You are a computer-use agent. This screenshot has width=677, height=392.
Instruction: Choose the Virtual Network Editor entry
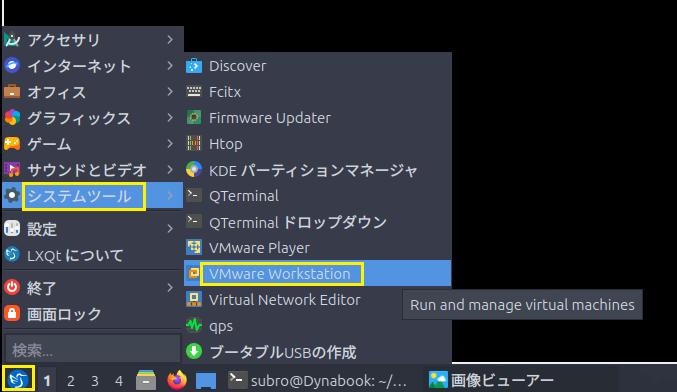click(317, 299)
